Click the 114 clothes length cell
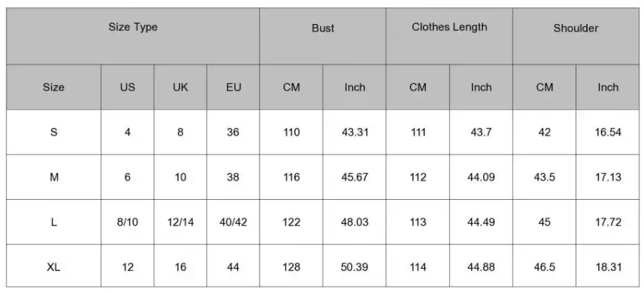This screenshot has height=293, width=644. tap(418, 267)
